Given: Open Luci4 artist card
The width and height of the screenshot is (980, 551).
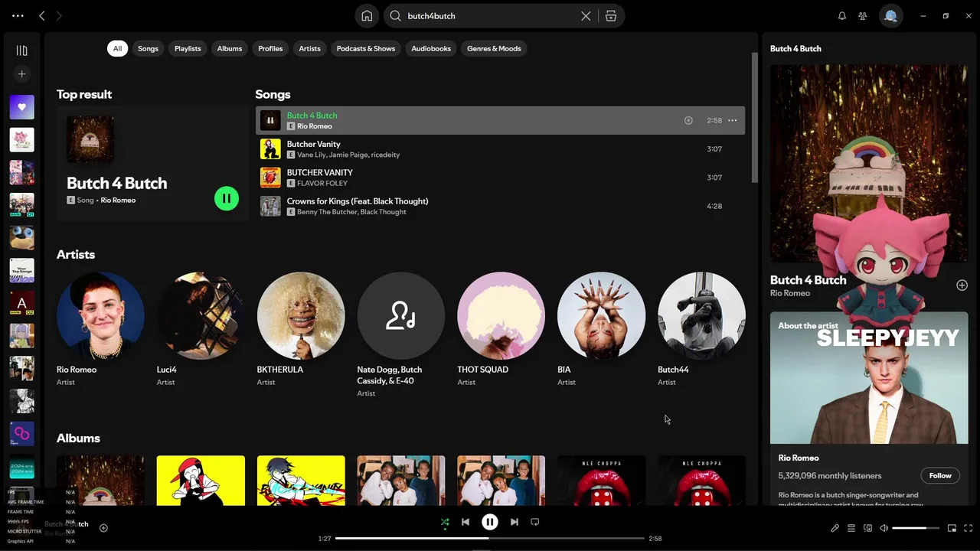Looking at the screenshot, I should click(x=201, y=331).
